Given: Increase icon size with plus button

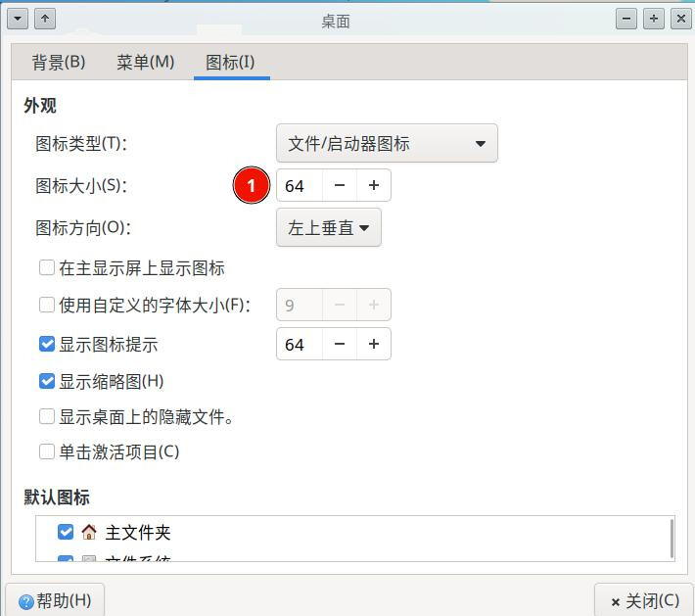Looking at the screenshot, I should (x=373, y=185).
